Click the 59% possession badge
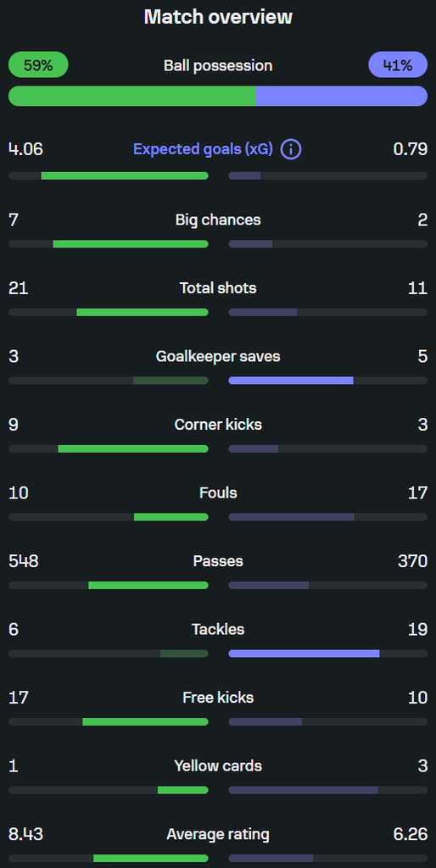This screenshot has height=868, width=436. (x=38, y=64)
